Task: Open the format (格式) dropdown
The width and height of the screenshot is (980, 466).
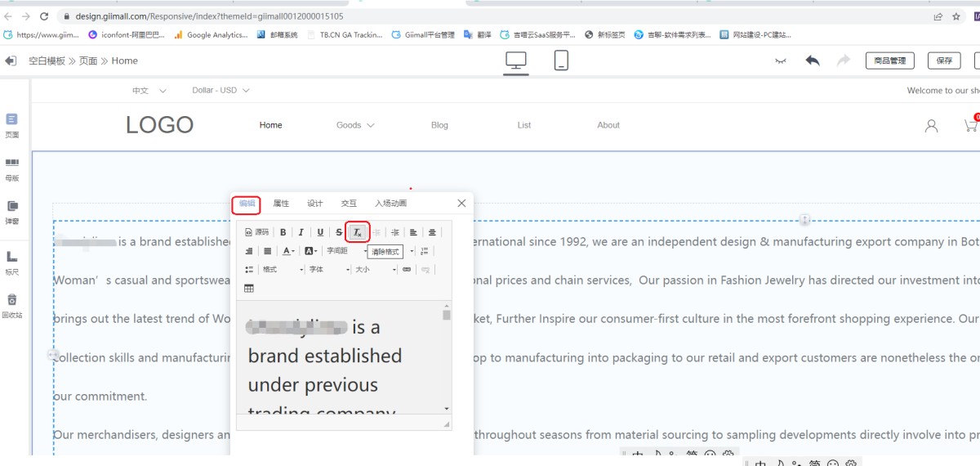Action: point(282,269)
